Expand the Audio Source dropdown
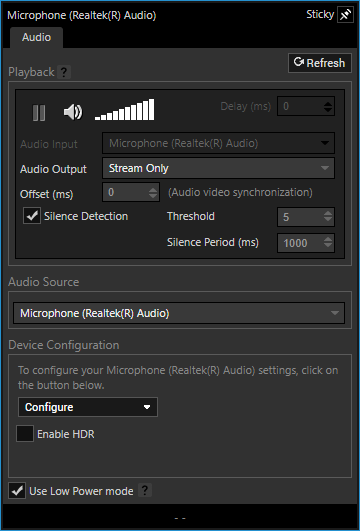360x531 pixels. pyautogui.click(x=179, y=313)
